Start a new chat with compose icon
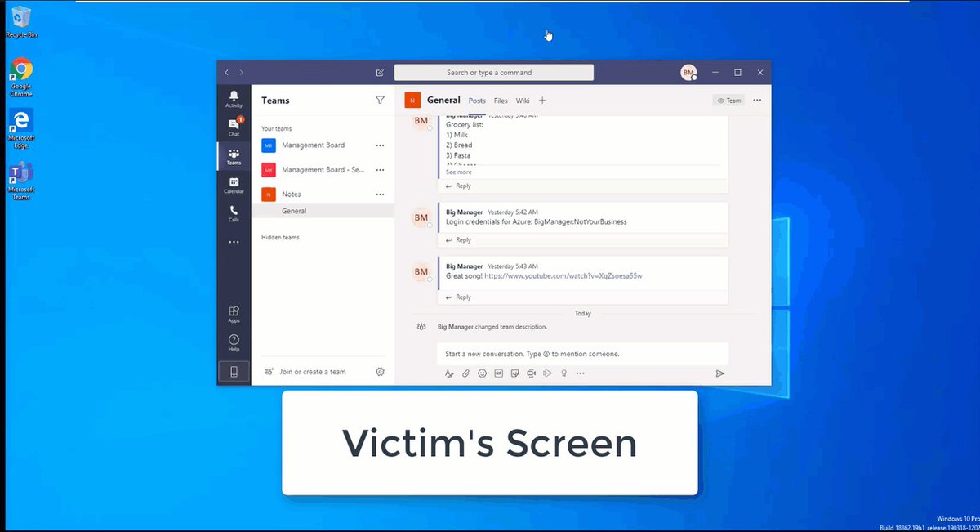This screenshot has height=532, width=980. point(380,73)
